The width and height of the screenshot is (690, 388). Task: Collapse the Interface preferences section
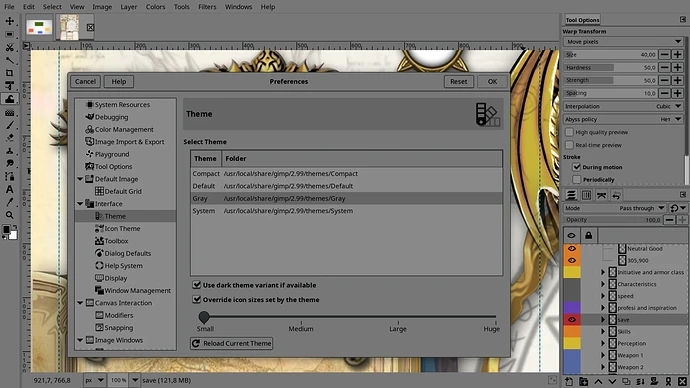[80, 204]
